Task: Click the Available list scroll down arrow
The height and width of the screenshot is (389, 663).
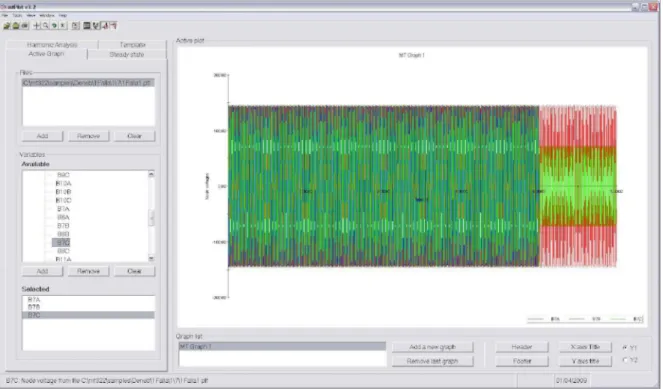Action: [151, 258]
